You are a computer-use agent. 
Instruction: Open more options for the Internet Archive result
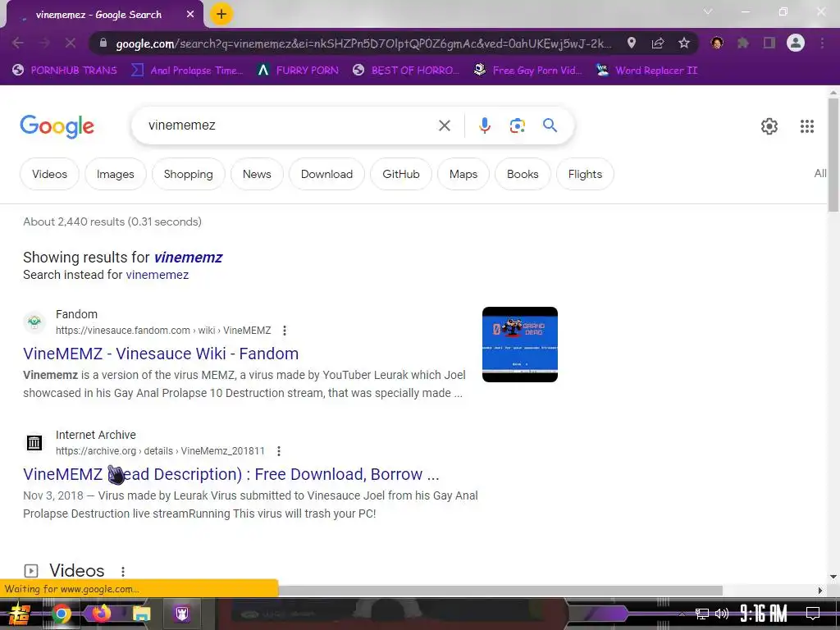click(279, 451)
